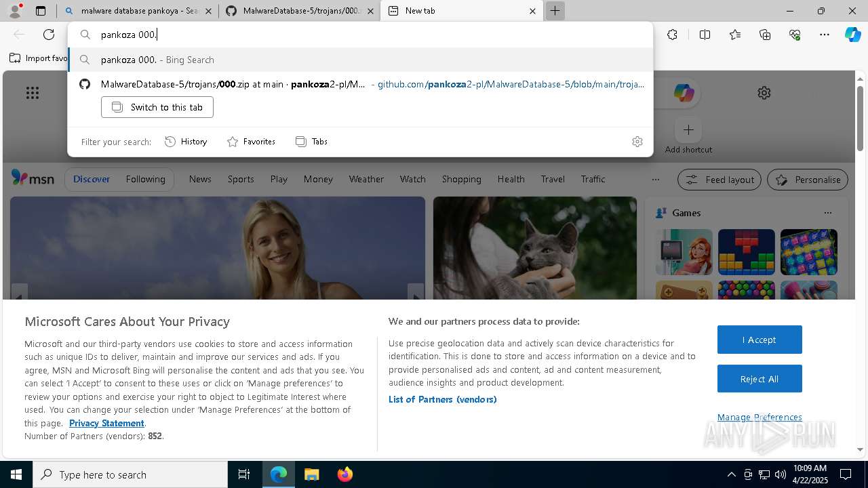Close the MalwareDatabase-5 GitHub tab
Viewport: 868px width, 488px height.
pos(370,11)
